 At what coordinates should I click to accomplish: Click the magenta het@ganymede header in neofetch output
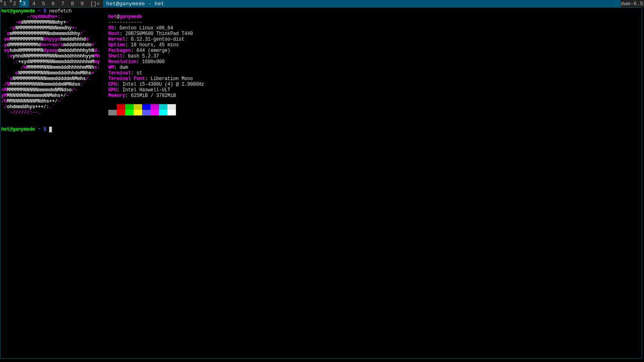pyautogui.click(x=125, y=17)
